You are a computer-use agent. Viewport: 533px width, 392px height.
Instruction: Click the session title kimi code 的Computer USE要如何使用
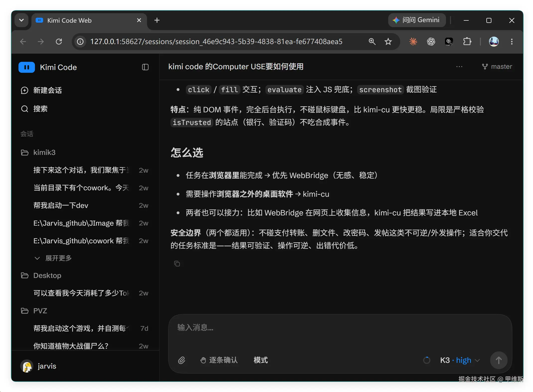click(x=236, y=66)
